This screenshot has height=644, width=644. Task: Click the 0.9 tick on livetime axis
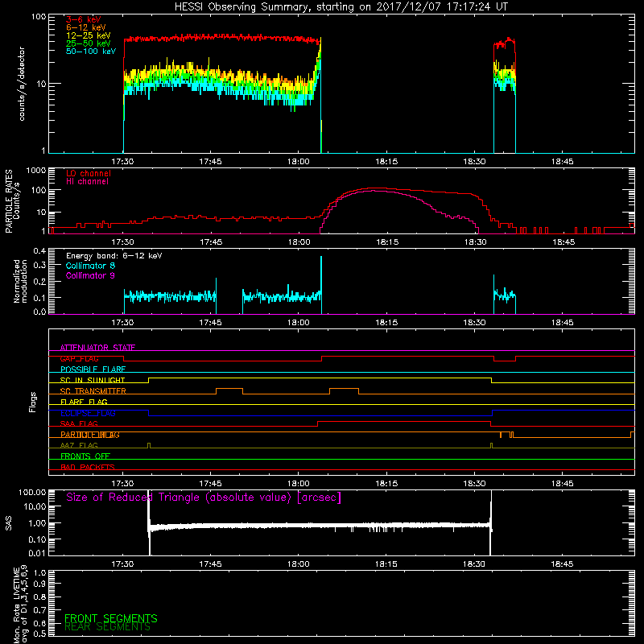click(x=39, y=584)
